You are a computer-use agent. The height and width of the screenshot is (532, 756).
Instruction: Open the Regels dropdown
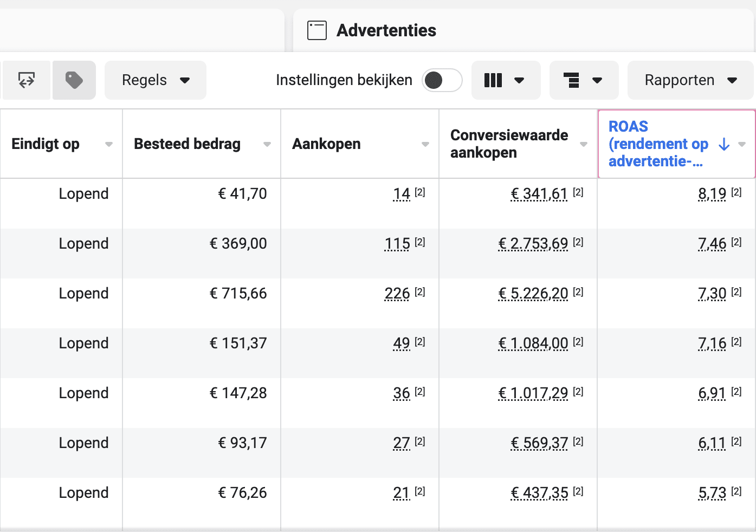(x=156, y=80)
